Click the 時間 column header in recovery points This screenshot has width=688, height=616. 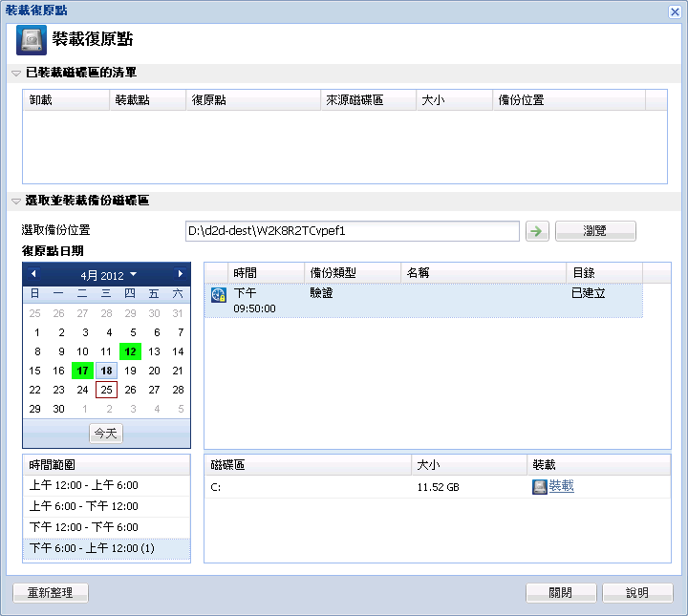267,273
